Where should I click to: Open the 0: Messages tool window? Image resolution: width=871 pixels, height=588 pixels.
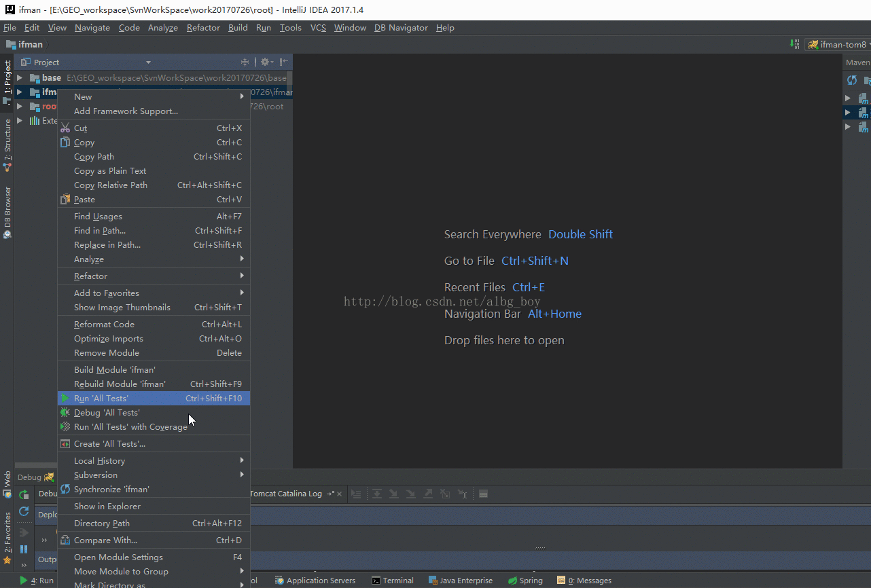click(x=584, y=581)
